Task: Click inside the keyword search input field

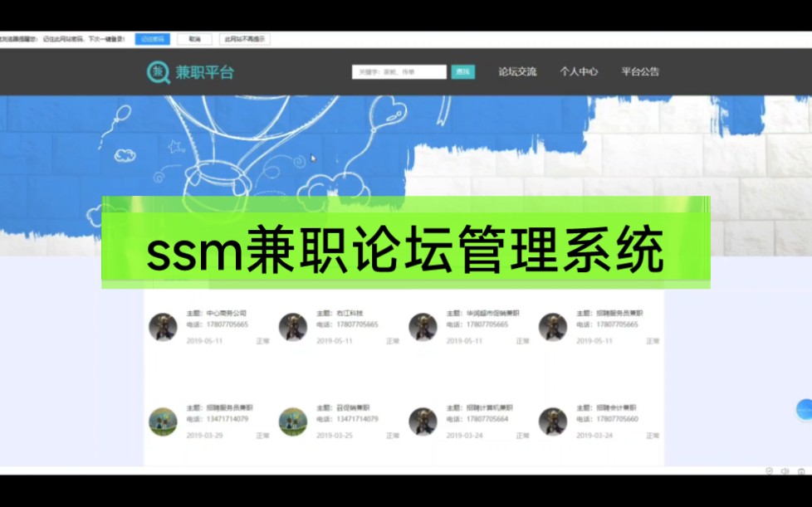Action: (x=399, y=72)
